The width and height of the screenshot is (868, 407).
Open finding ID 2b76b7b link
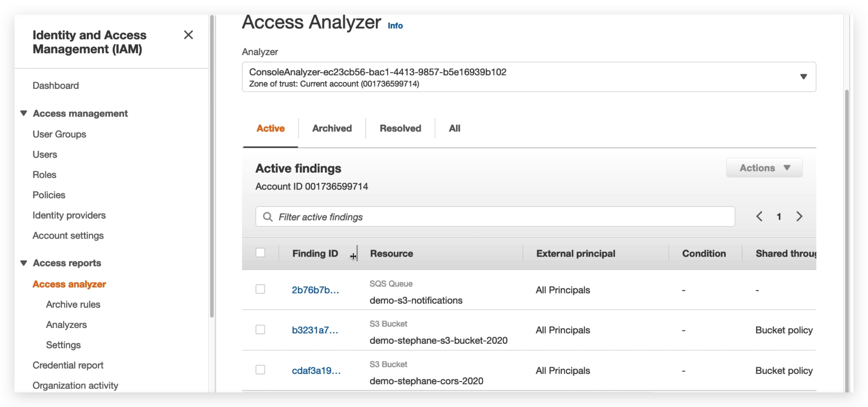[x=315, y=290]
